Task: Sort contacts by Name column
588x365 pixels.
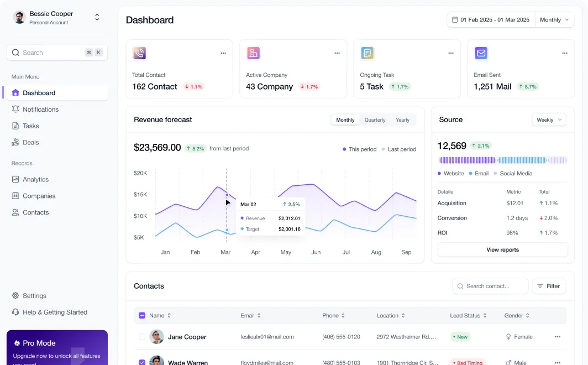Action: [160, 315]
